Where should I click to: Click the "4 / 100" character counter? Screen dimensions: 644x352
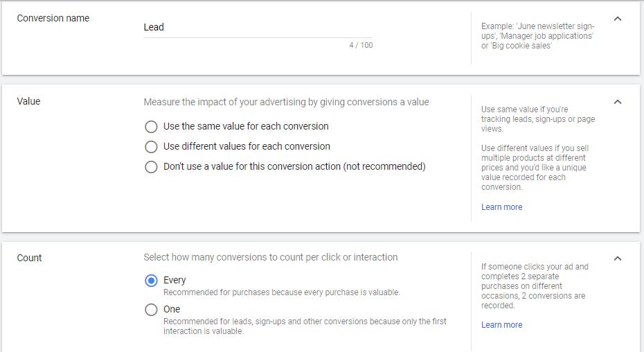tap(360, 46)
